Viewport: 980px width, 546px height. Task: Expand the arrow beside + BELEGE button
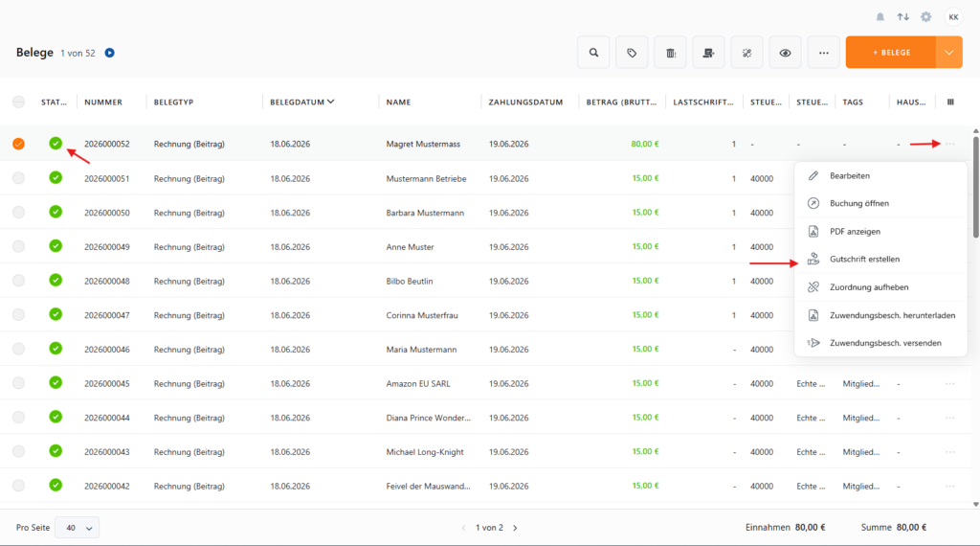click(x=948, y=53)
